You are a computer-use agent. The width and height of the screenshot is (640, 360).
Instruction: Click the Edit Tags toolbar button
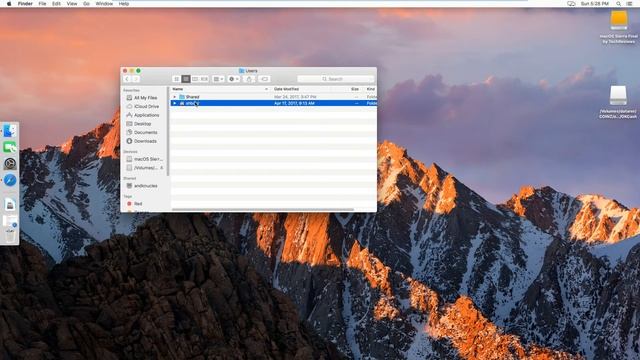coord(264,79)
